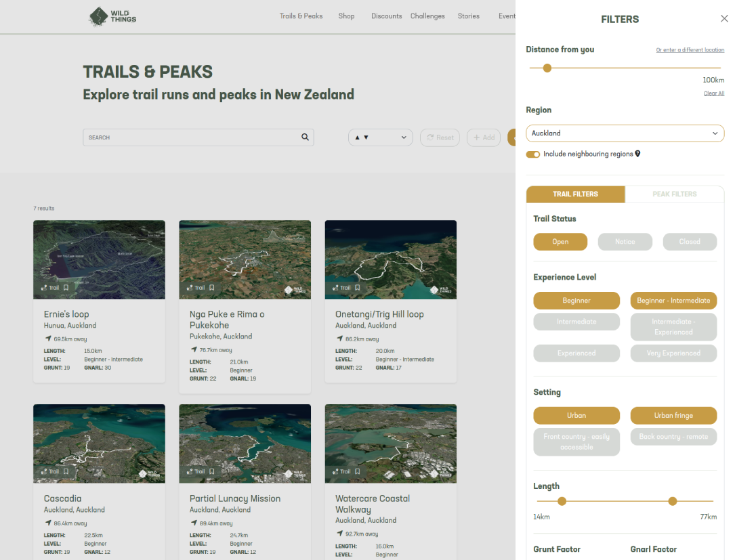Click the Clear All link
Image resolution: width=735 pixels, height=560 pixels.
click(714, 93)
